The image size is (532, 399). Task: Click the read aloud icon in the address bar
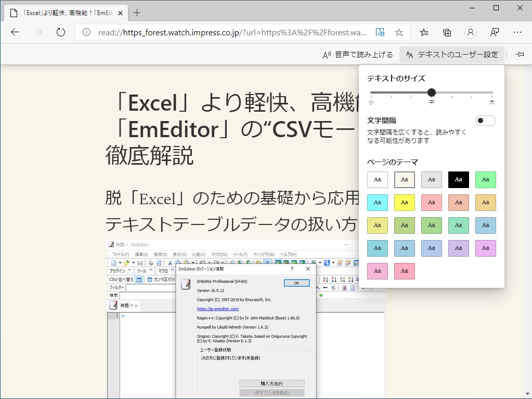[380, 32]
